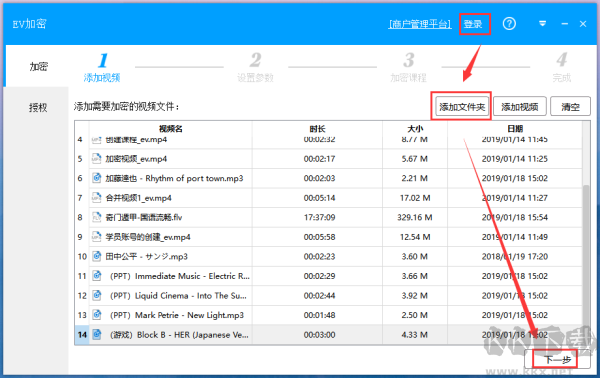Click the 添加视频 button
Viewport: 600px width, 378px height.
pos(520,106)
